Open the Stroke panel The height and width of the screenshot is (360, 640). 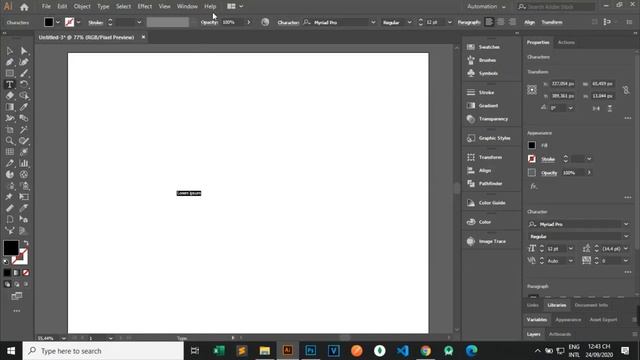486,93
